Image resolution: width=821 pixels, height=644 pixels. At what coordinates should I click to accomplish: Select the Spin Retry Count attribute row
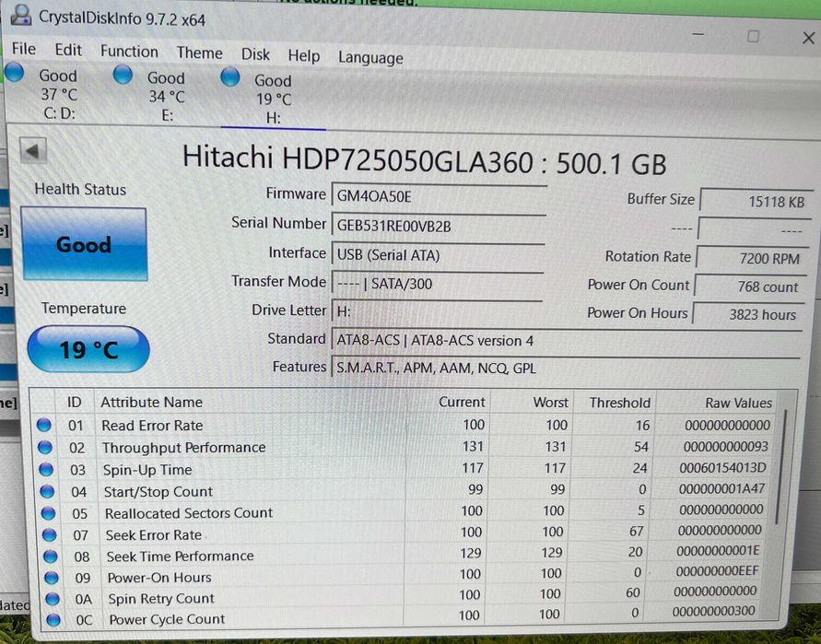point(404,596)
